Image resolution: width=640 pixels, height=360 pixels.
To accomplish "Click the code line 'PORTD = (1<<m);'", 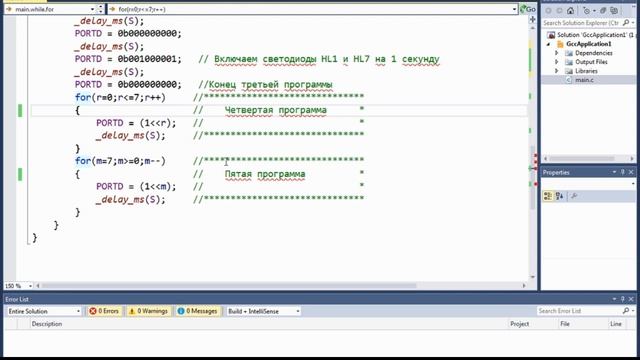I will [x=136, y=187].
